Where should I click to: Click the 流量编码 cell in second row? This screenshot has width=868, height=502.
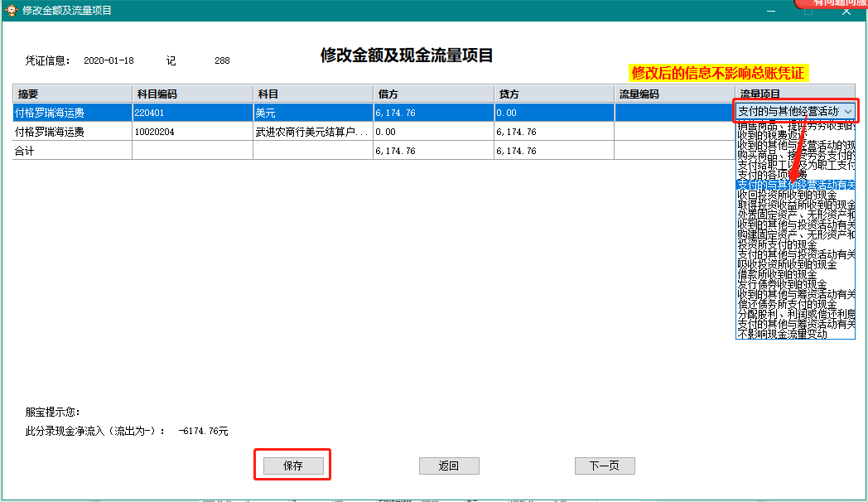click(673, 132)
